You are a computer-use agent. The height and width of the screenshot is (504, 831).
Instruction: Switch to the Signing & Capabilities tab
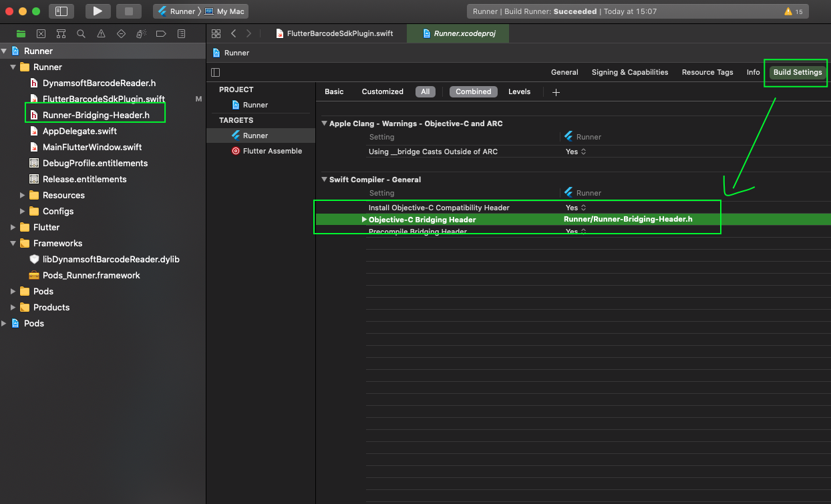tap(629, 72)
